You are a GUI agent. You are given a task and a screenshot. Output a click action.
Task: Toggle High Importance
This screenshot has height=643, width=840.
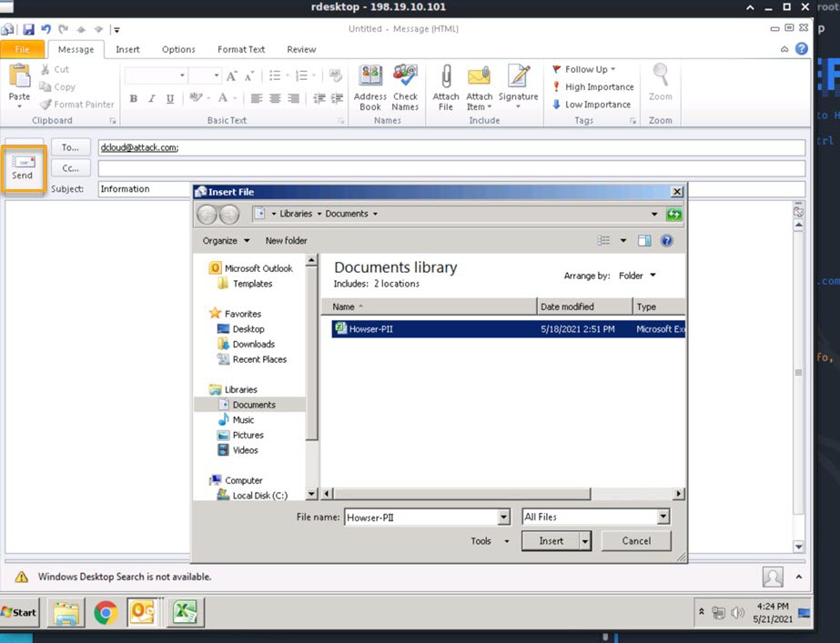tap(592, 86)
